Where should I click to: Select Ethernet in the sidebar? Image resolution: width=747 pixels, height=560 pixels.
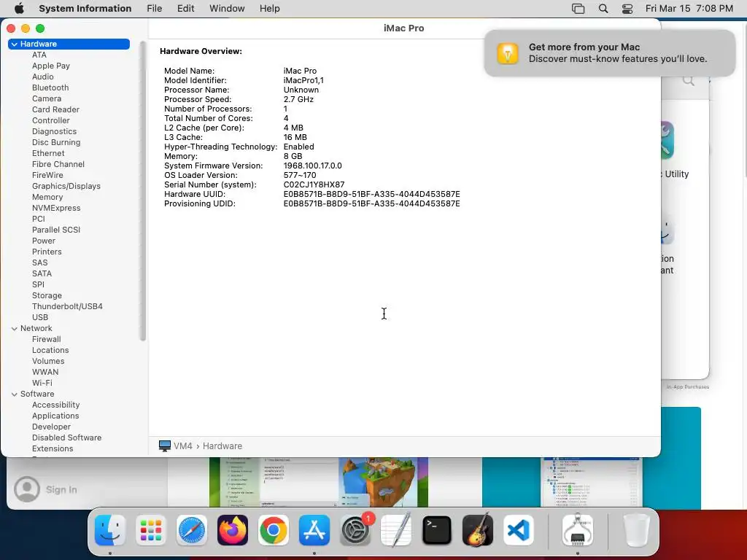click(48, 153)
